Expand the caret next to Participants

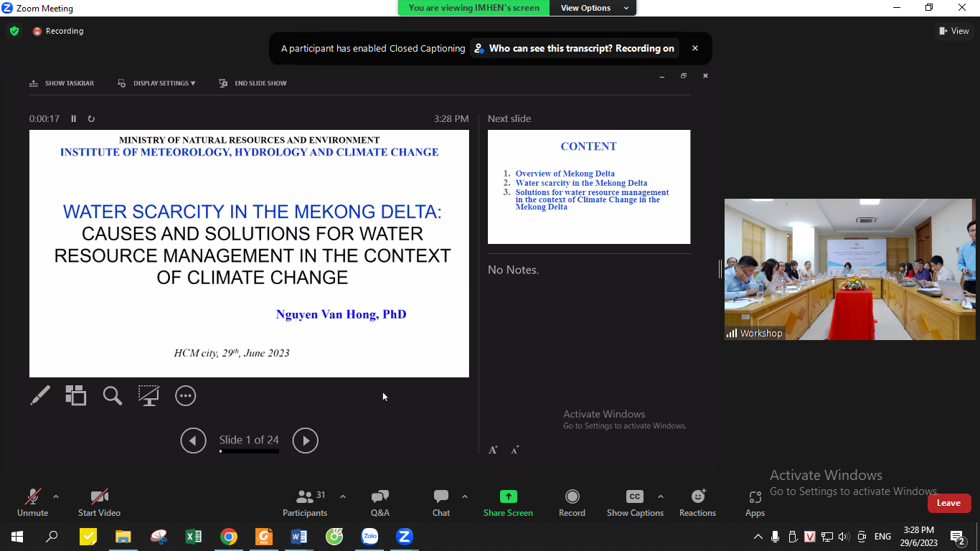342,496
